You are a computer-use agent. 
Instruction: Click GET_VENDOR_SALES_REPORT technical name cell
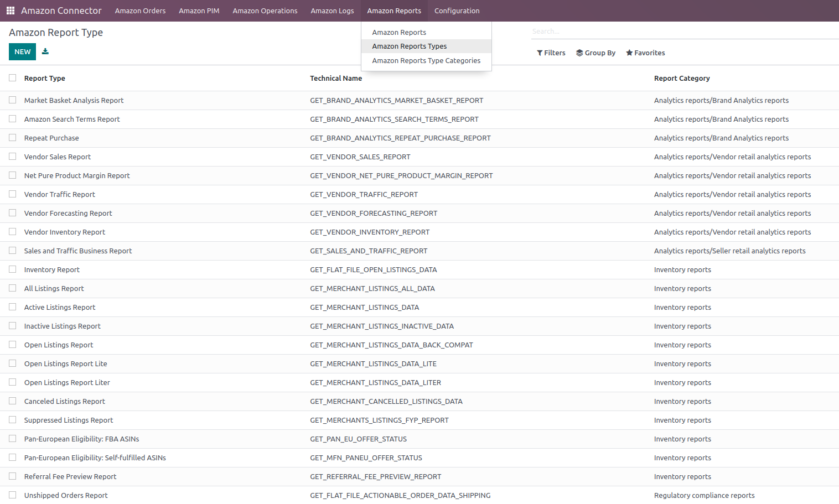coord(360,157)
